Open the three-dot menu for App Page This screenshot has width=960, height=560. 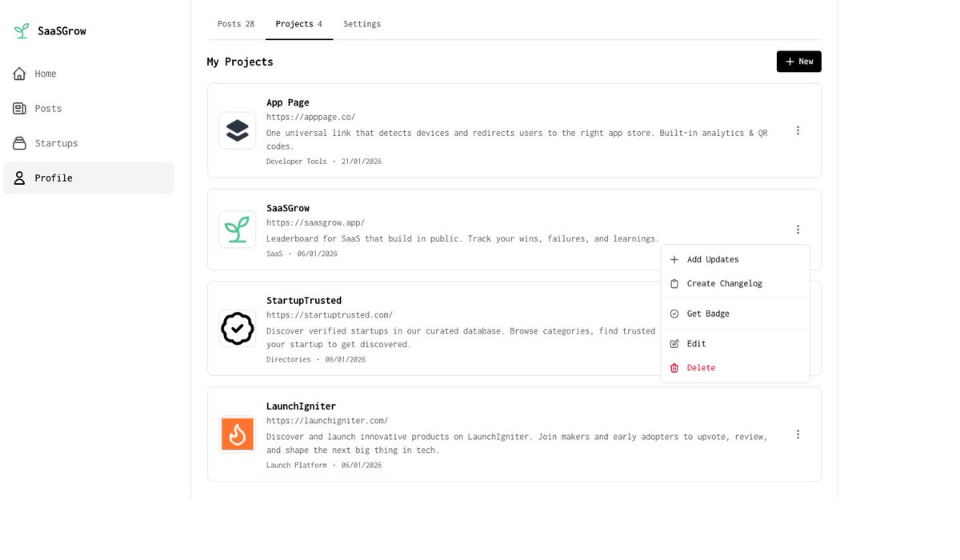coord(798,130)
